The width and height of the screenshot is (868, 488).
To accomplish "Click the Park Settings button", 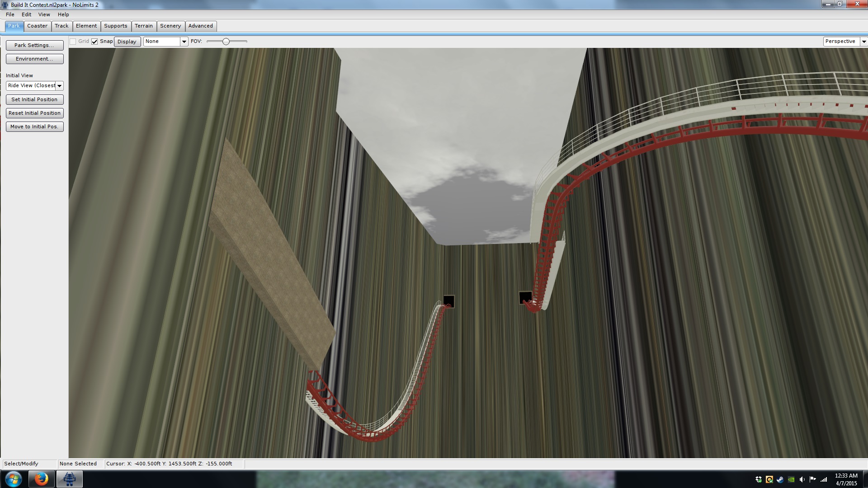I will coord(34,45).
